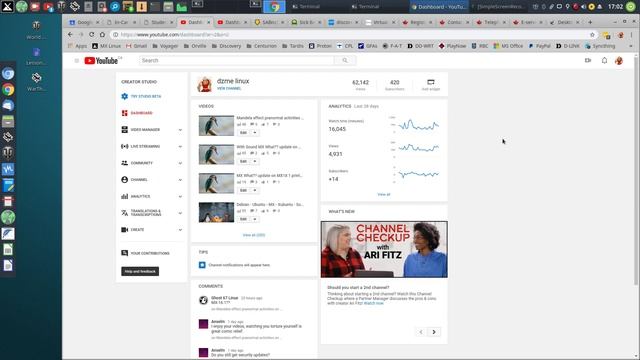640x360 pixels.
Task: Click the Watch now link
Action: click(x=374, y=303)
